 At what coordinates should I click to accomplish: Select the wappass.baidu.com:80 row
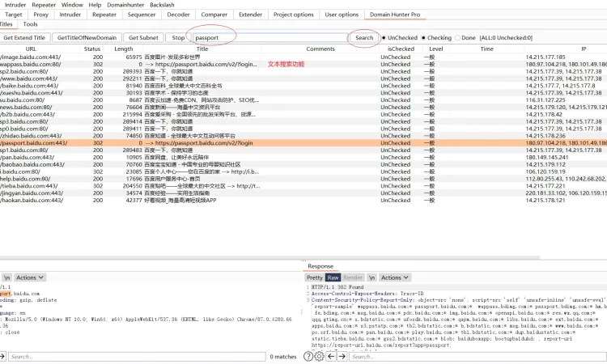tap(303, 64)
